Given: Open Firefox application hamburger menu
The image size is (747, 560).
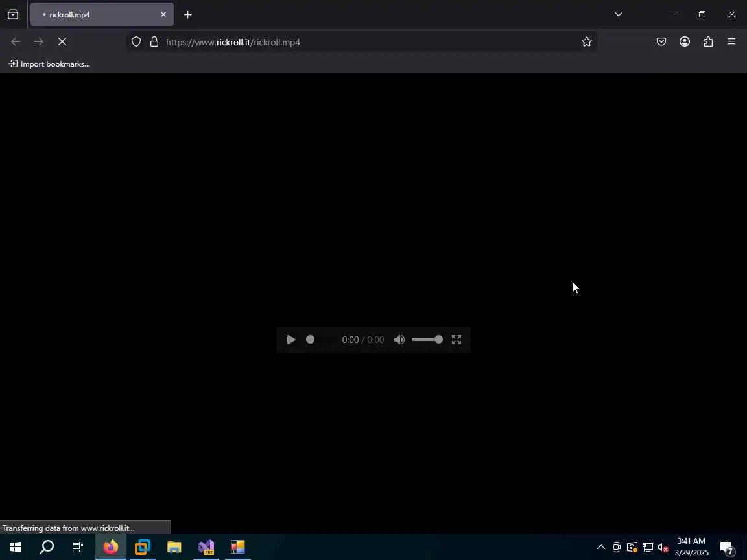Looking at the screenshot, I should pos(731,42).
